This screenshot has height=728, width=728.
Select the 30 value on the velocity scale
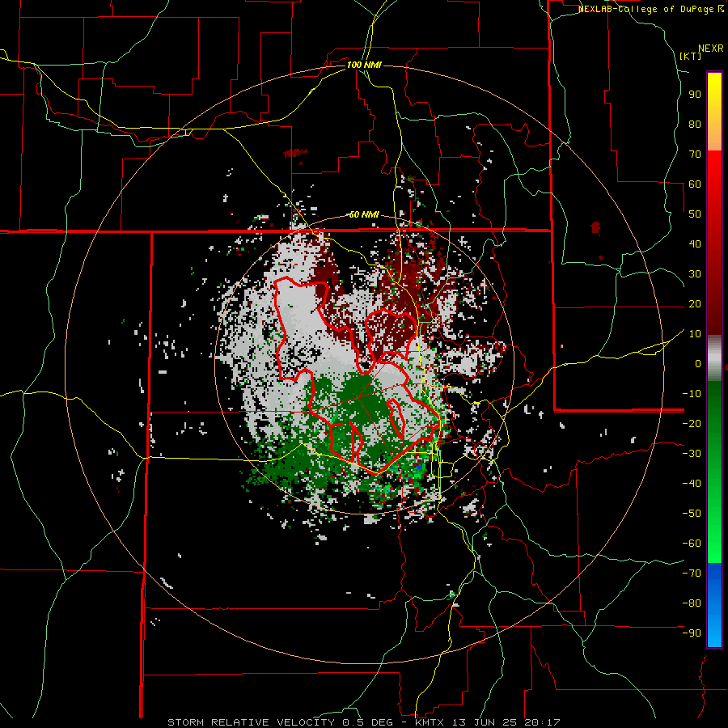[x=695, y=274]
